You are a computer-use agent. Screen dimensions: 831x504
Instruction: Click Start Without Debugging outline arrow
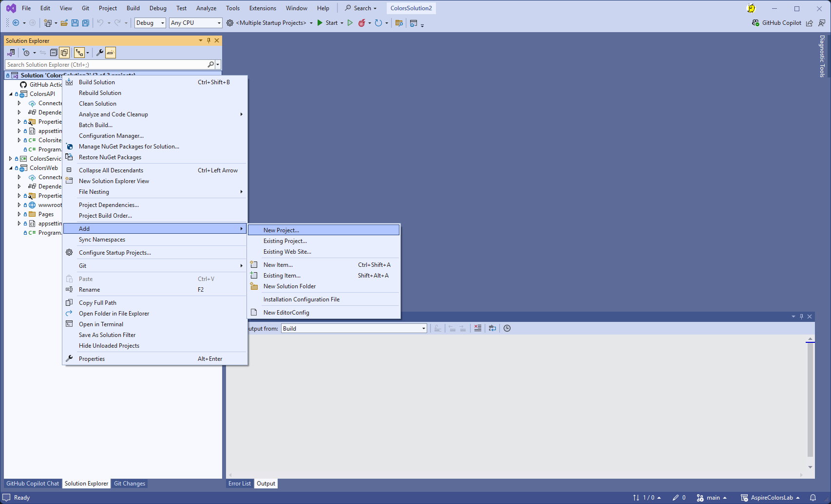click(350, 23)
